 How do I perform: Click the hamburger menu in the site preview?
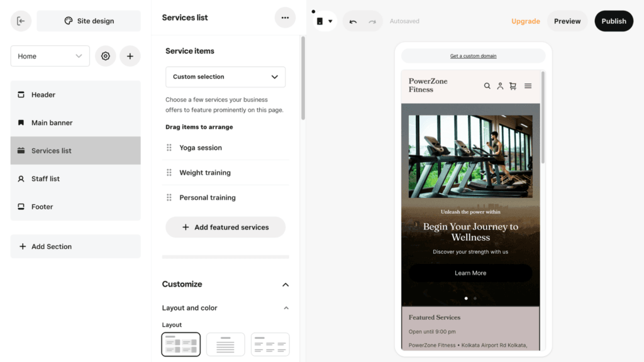coord(528,85)
